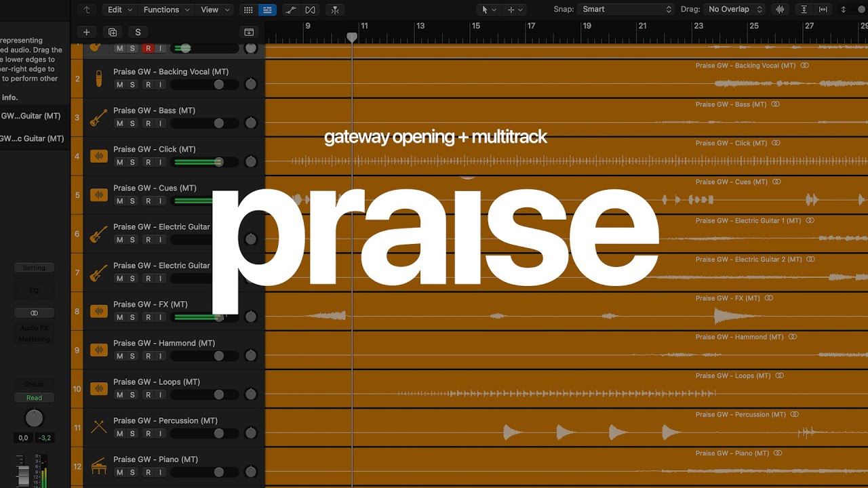Click the horizontal auto zoom icon
Viewport: 868px width, 488px height.
click(x=823, y=9)
